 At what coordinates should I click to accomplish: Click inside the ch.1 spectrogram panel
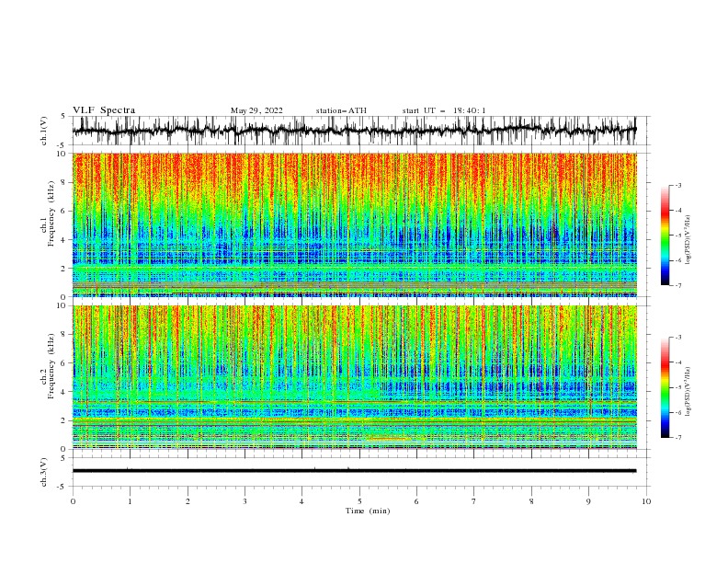point(354,224)
